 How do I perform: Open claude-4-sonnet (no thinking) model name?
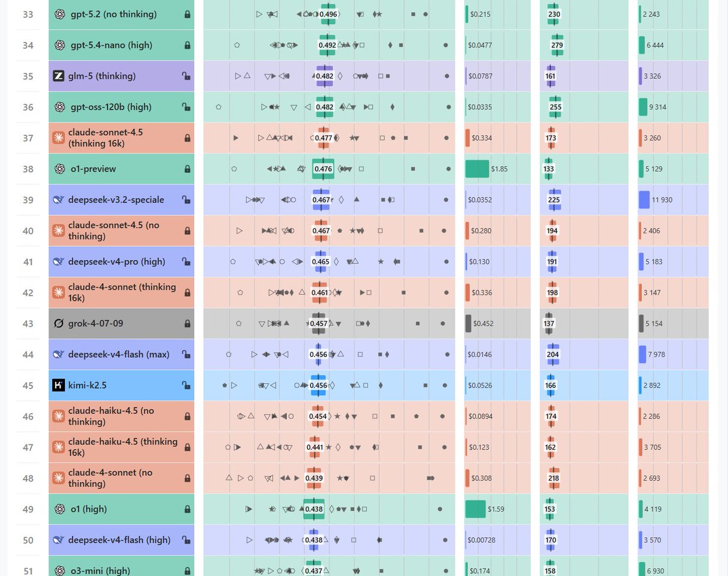110,478
